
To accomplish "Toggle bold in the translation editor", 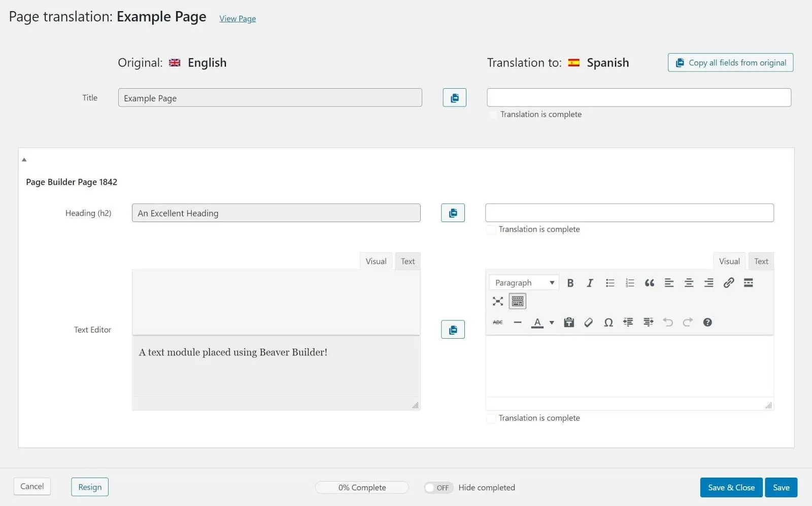I will pos(570,283).
